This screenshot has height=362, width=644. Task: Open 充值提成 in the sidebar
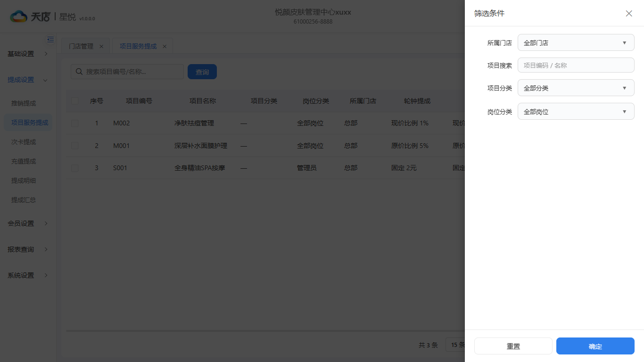pyautogui.click(x=24, y=161)
